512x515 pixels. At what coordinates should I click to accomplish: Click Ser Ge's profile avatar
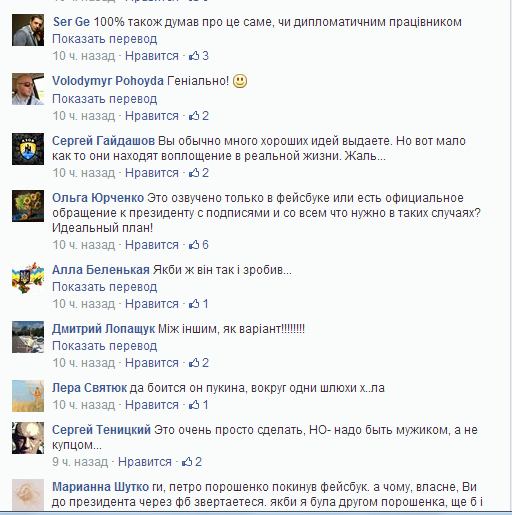[x=28, y=30]
